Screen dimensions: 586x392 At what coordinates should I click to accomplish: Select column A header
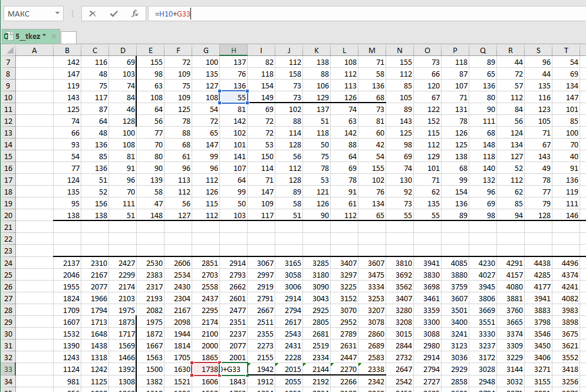(34, 51)
